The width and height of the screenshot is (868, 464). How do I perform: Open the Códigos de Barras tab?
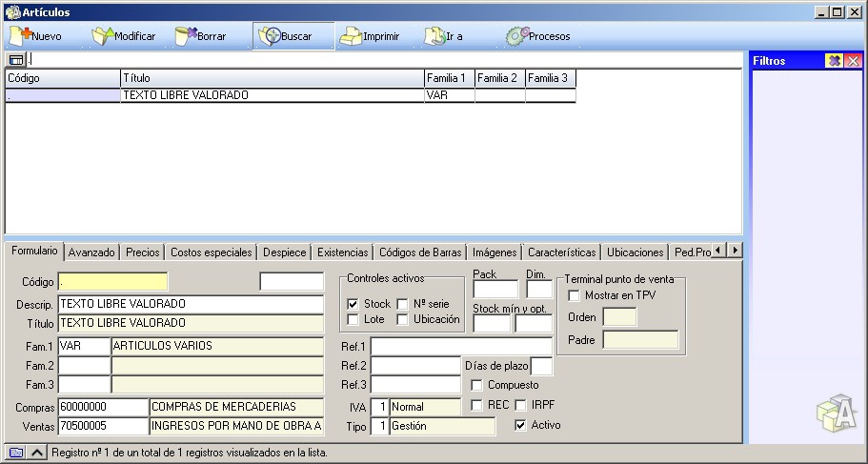(x=420, y=252)
